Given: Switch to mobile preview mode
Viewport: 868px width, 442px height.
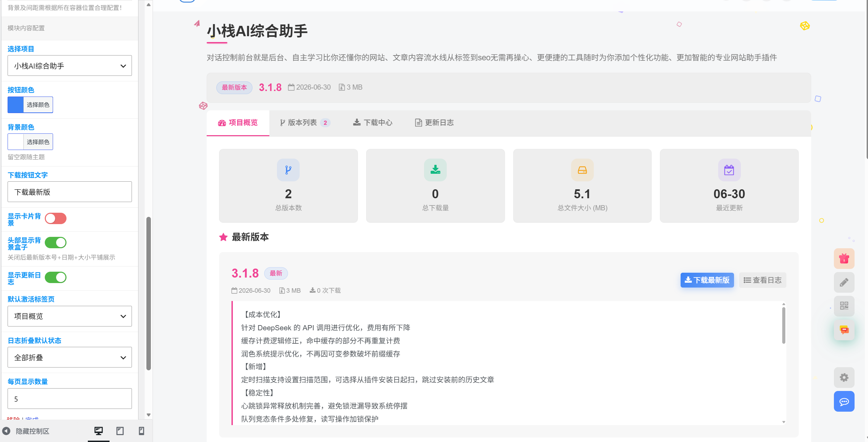Looking at the screenshot, I should [x=141, y=431].
